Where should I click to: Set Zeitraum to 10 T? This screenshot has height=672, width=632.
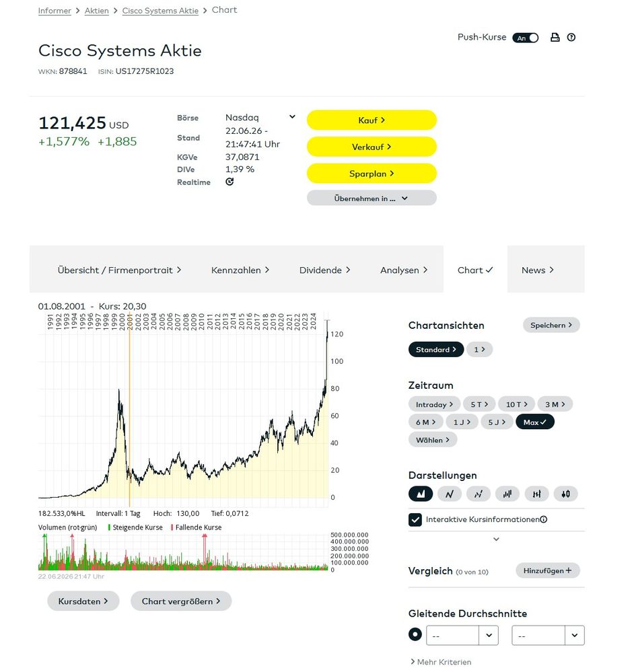coord(517,404)
